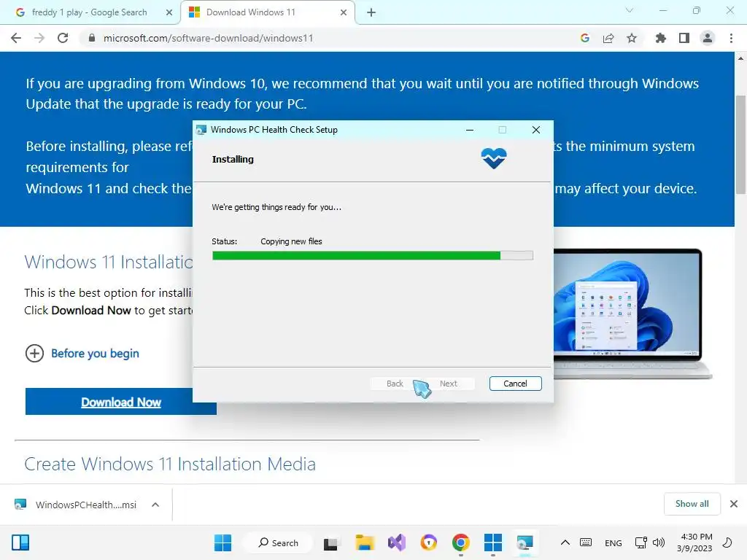Click the taskbar Search box

[x=279, y=542]
